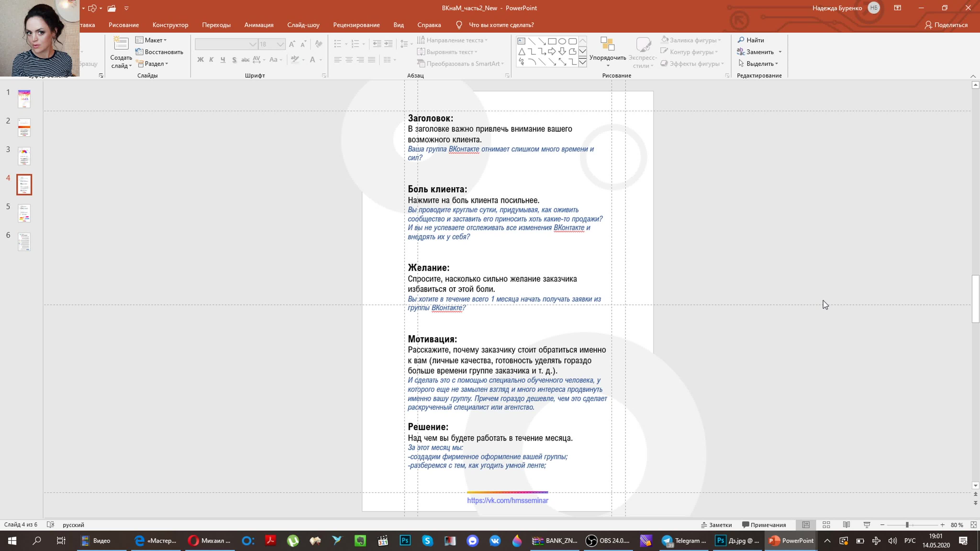Expand the shapes gallery
Image resolution: width=980 pixels, height=551 pixels.
582,62
